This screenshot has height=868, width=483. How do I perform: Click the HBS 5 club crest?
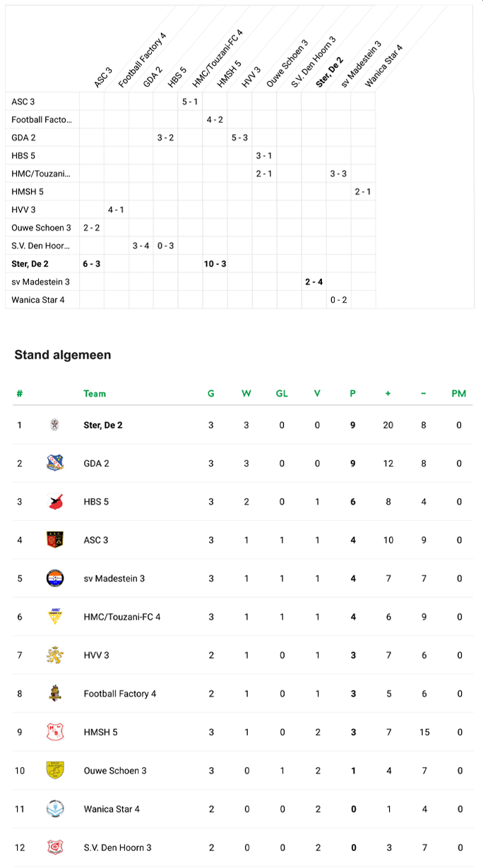point(55,502)
